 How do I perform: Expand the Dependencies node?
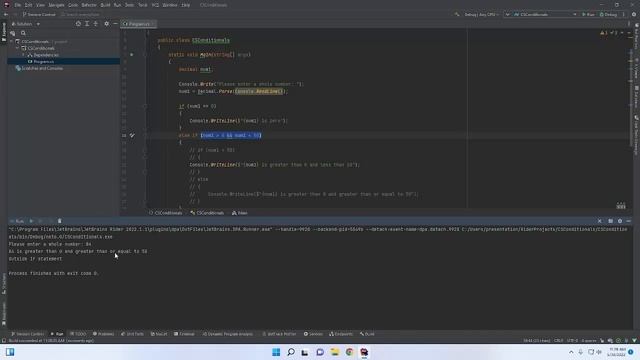point(23,55)
